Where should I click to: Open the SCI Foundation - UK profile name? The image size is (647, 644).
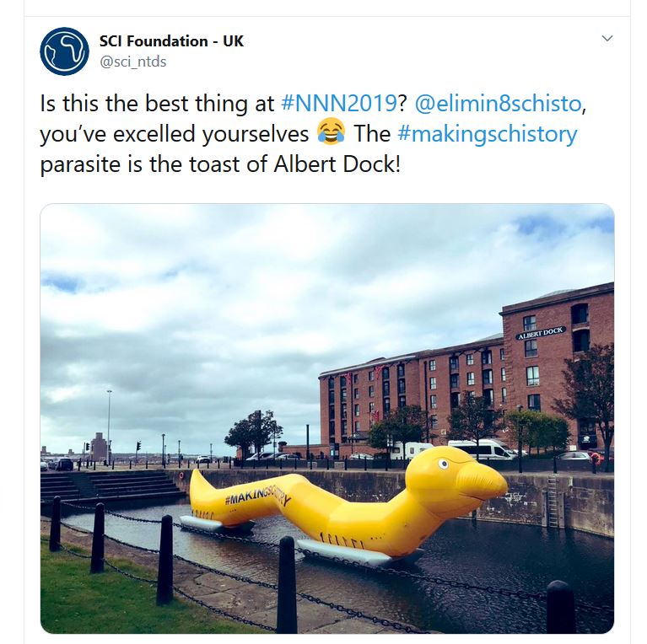pyautogui.click(x=171, y=41)
